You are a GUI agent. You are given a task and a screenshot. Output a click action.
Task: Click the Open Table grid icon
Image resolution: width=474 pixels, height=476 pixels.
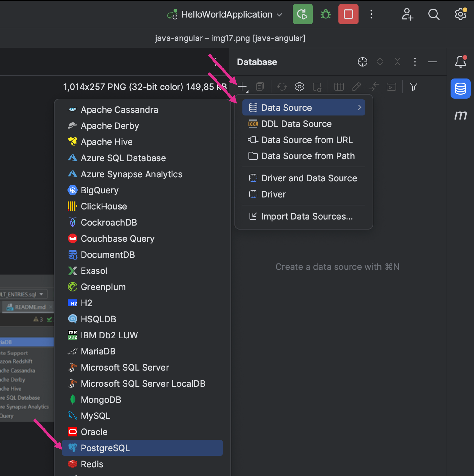pyautogui.click(x=339, y=87)
